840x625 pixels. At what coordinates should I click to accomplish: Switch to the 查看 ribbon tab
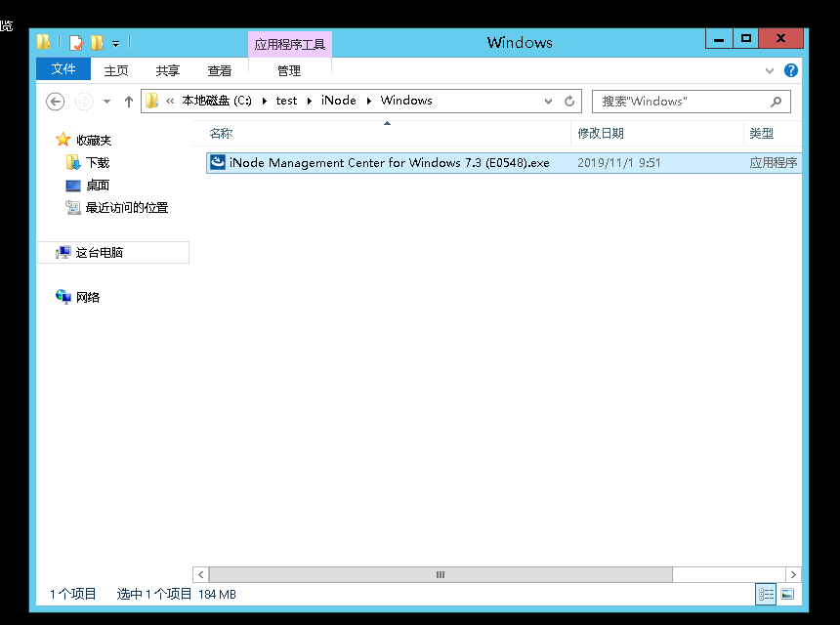(x=219, y=70)
